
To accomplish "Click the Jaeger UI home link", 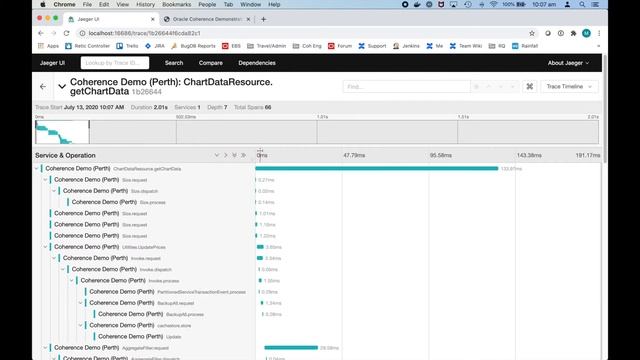I will pos(52,63).
